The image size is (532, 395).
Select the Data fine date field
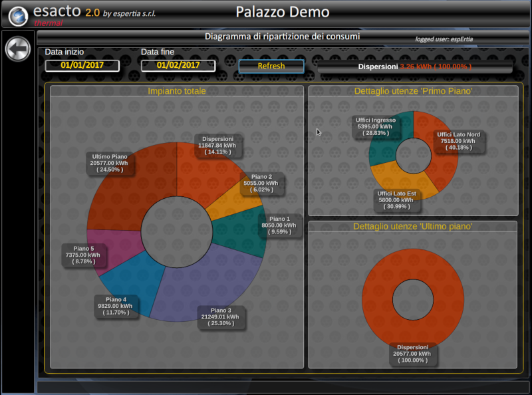coord(178,65)
